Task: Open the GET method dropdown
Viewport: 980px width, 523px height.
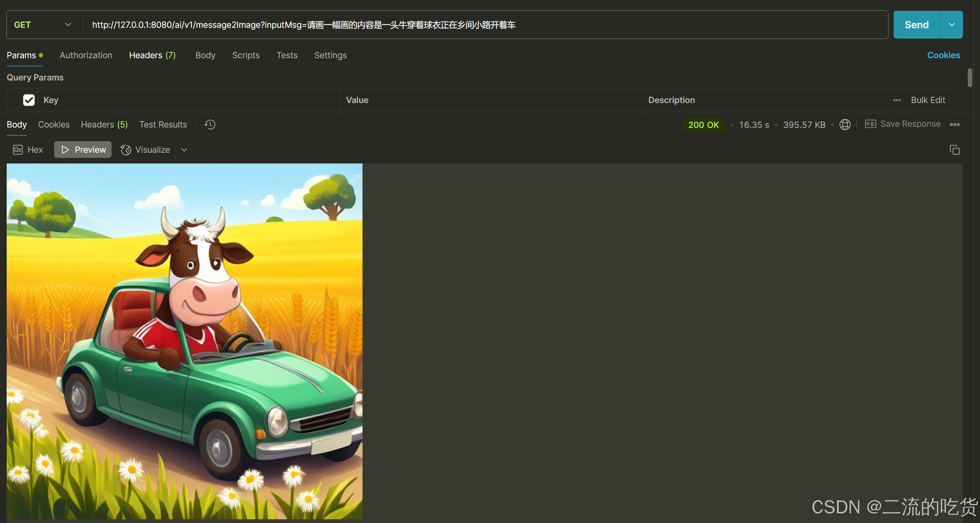Action: [43, 25]
